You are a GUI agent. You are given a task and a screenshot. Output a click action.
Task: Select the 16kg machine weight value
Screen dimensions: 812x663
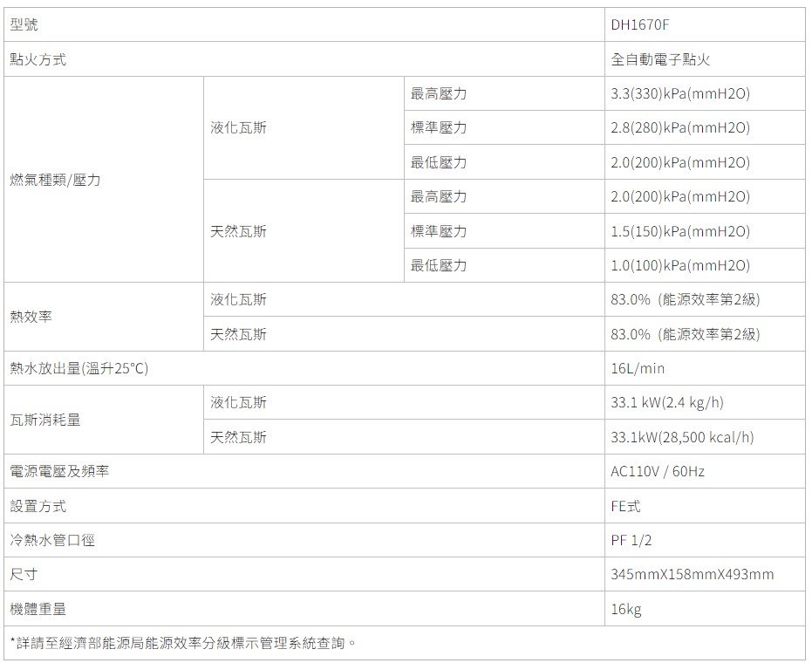click(x=625, y=609)
